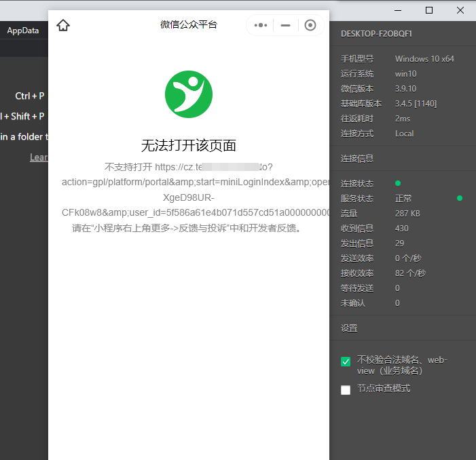This screenshot has height=460, width=476.
Task: Close the mini program with the circle-dot icon
Action: tap(310, 25)
